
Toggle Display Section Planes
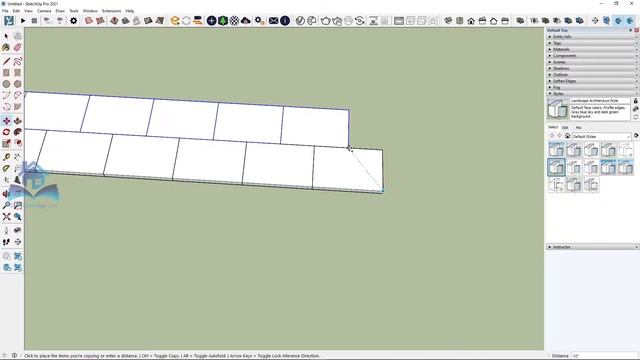(x=607, y=20)
